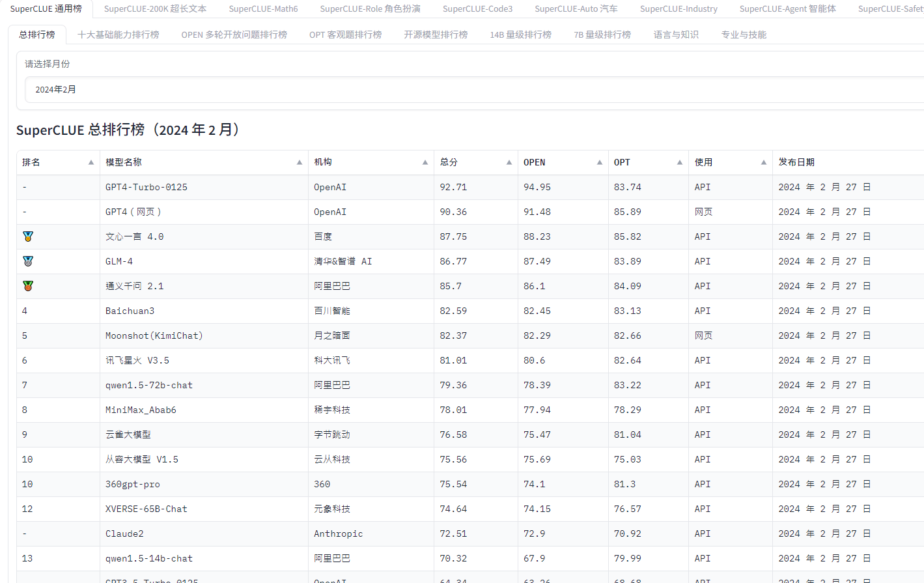Image resolution: width=924 pixels, height=583 pixels.
Task: Click the 讯飞星火 V3.5 model name
Action: 137,360
